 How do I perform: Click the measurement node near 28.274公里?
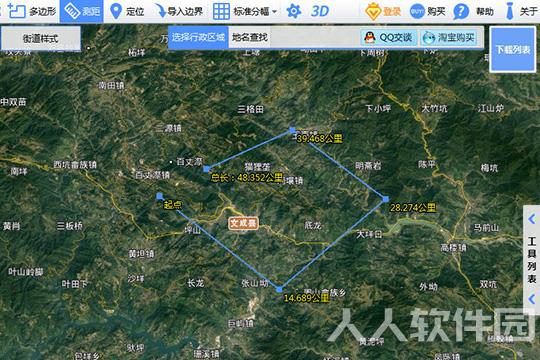click(386, 199)
